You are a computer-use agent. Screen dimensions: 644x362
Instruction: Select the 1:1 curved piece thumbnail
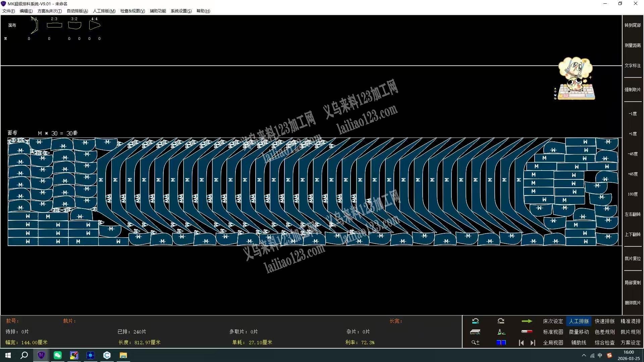tap(35, 26)
